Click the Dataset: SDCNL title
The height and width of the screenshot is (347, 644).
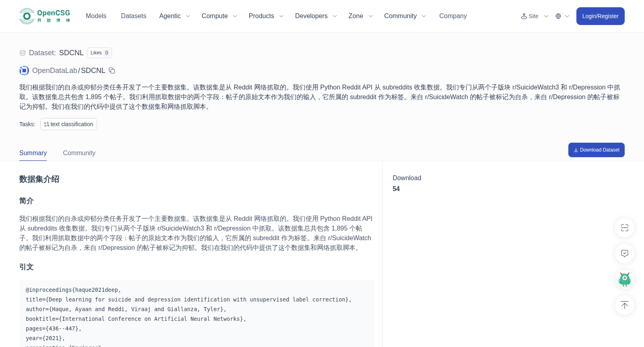click(x=56, y=53)
